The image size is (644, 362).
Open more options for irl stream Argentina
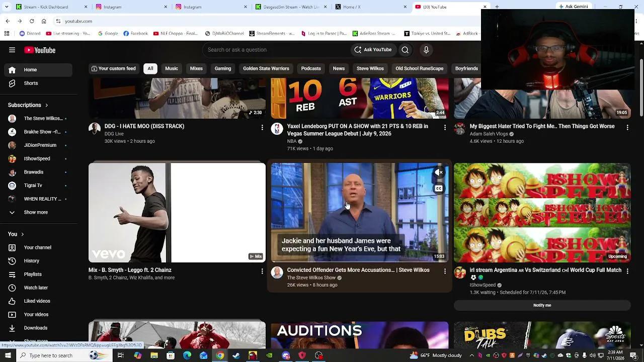(x=627, y=271)
